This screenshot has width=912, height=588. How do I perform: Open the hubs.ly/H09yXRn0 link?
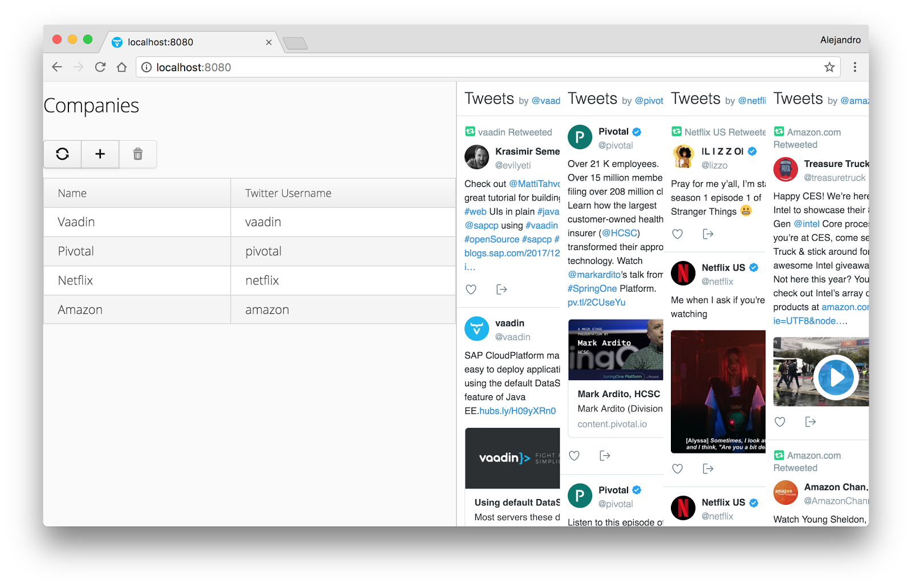click(517, 411)
